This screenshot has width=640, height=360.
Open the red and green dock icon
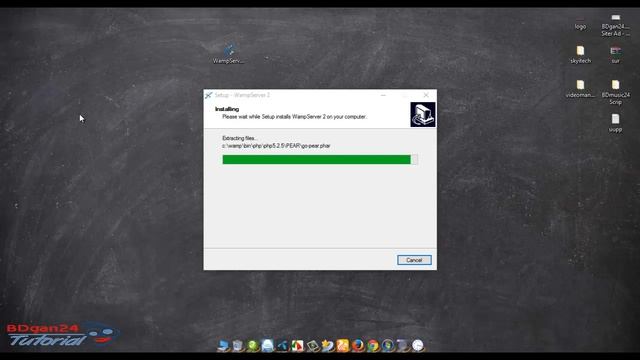pos(298,345)
